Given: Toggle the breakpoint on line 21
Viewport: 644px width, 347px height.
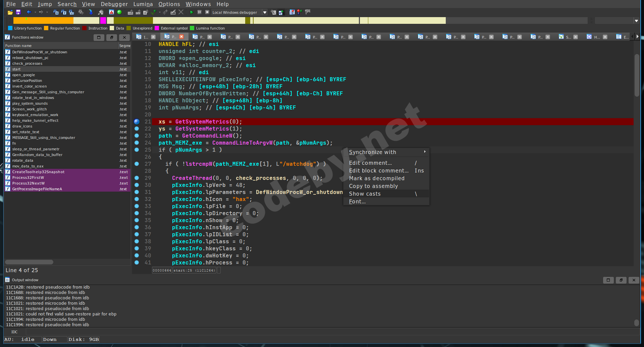Looking at the screenshot, I should pyautogui.click(x=137, y=122).
